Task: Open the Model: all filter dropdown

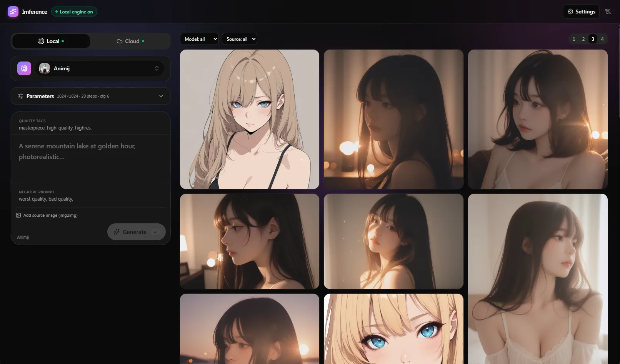Action: click(199, 39)
